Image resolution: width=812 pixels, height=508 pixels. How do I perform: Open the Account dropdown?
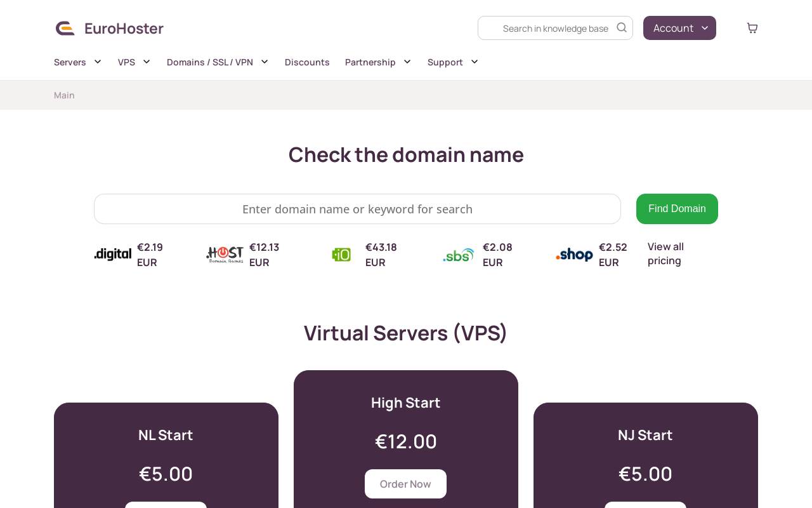pos(679,28)
